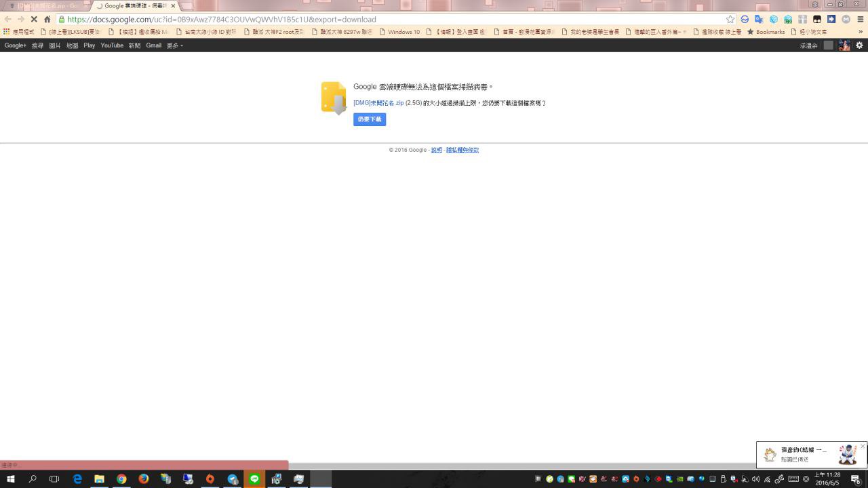Open Google settings gear in black bar
Image resolution: width=868 pixels, height=488 pixels.
(859, 45)
